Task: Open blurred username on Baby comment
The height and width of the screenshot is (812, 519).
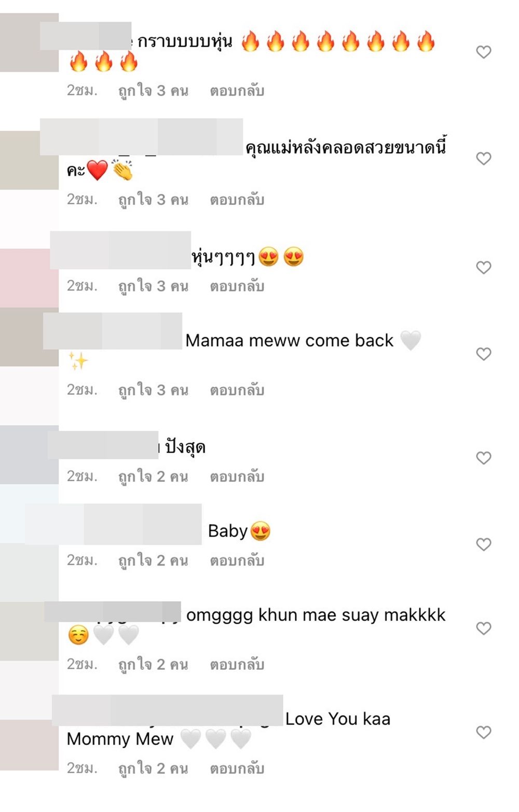Action: pos(113,524)
